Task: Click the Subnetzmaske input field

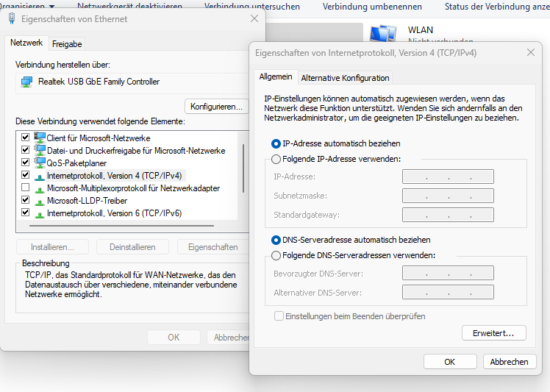Action: [448, 196]
